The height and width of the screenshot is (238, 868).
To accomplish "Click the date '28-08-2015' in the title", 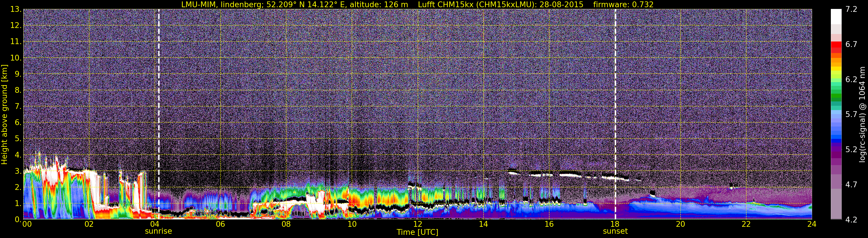I will point(561,5).
